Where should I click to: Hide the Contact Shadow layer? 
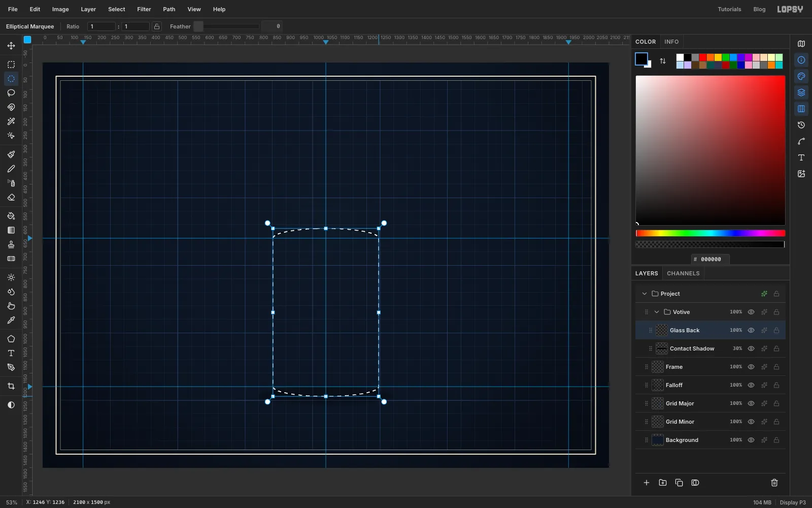coord(751,348)
